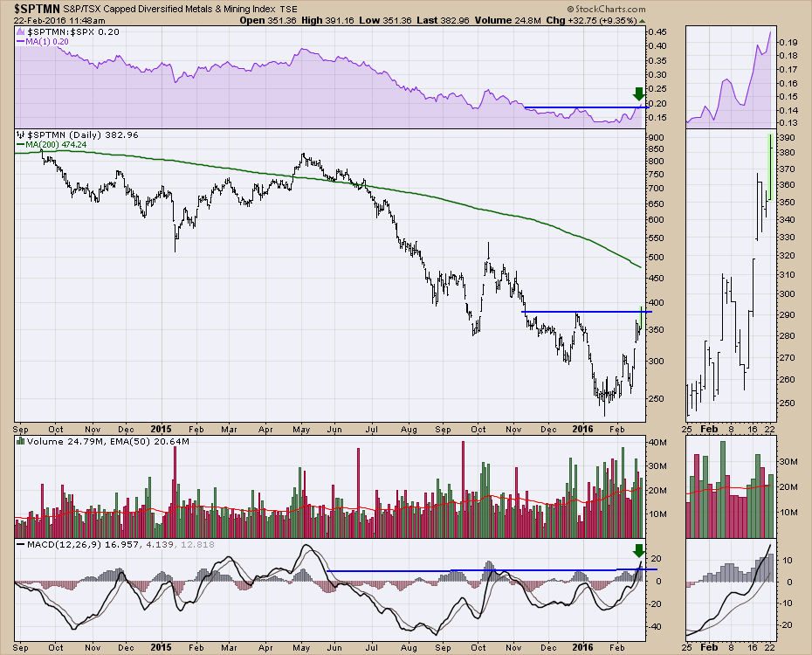
Task: Click the '0.19' label in the zoom ratio panel
Action: pos(788,43)
